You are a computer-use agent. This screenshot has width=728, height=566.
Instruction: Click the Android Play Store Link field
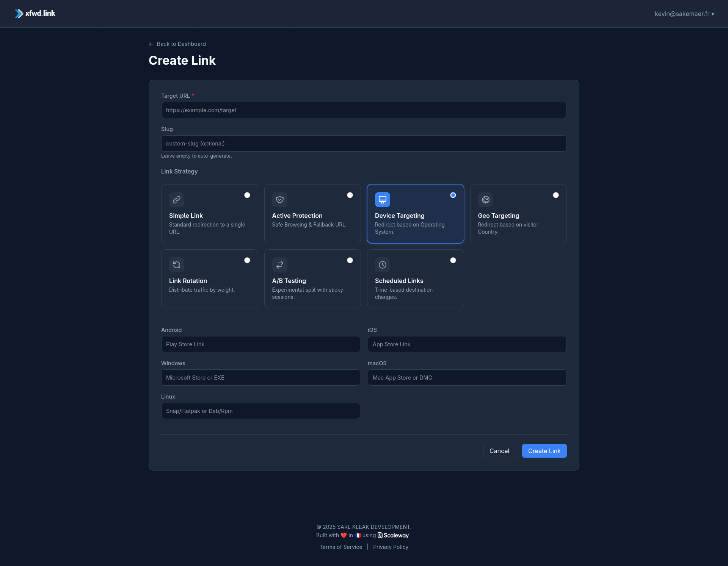point(260,344)
